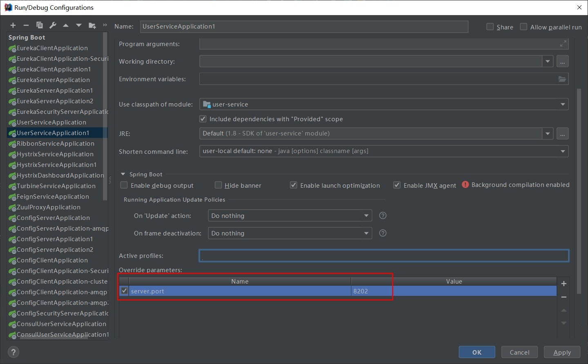Screen dimensions: 588x364
Task: Click the Value column header
Action: 454,281
